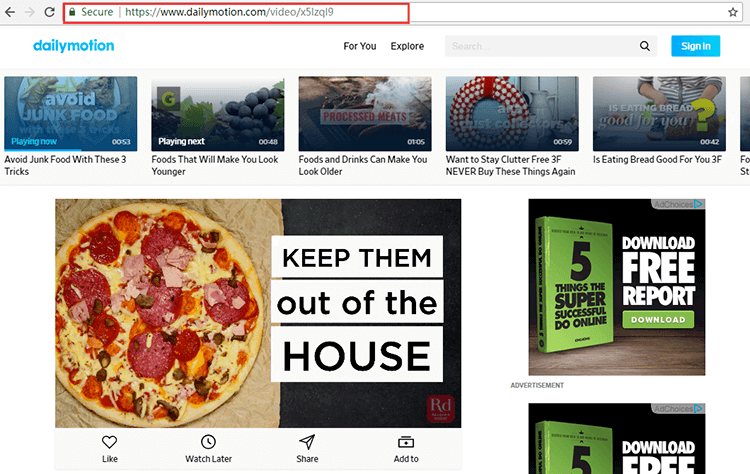This screenshot has width=750, height=474.
Task: Click the title Foods That Will Make You Look Younger
Action: pyautogui.click(x=215, y=165)
